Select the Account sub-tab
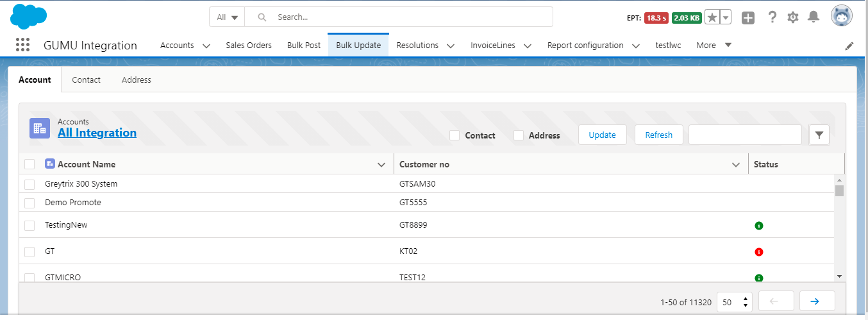This screenshot has width=868, height=320. [x=35, y=80]
